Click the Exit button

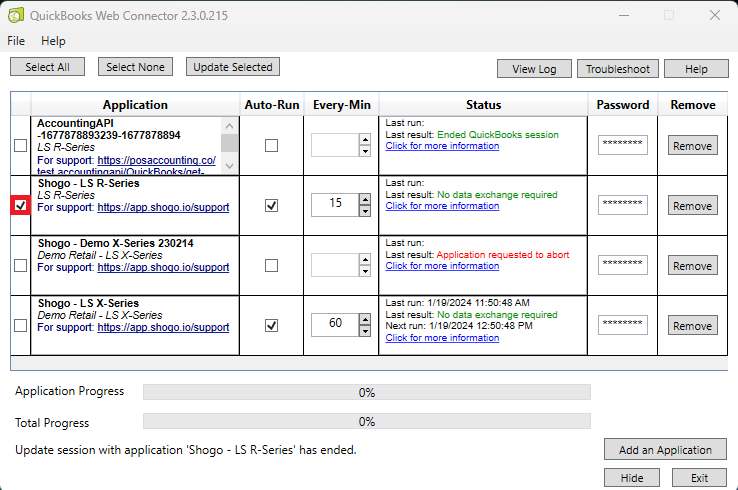[x=699, y=478]
